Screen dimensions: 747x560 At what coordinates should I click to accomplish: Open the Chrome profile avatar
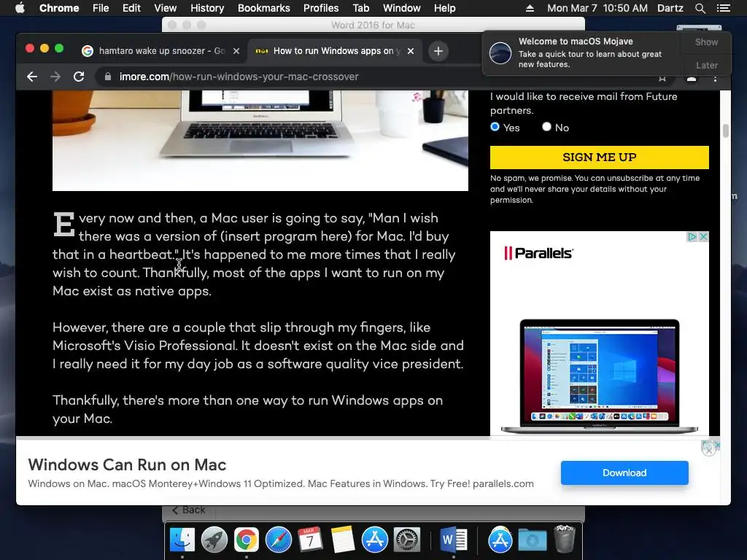tap(692, 79)
